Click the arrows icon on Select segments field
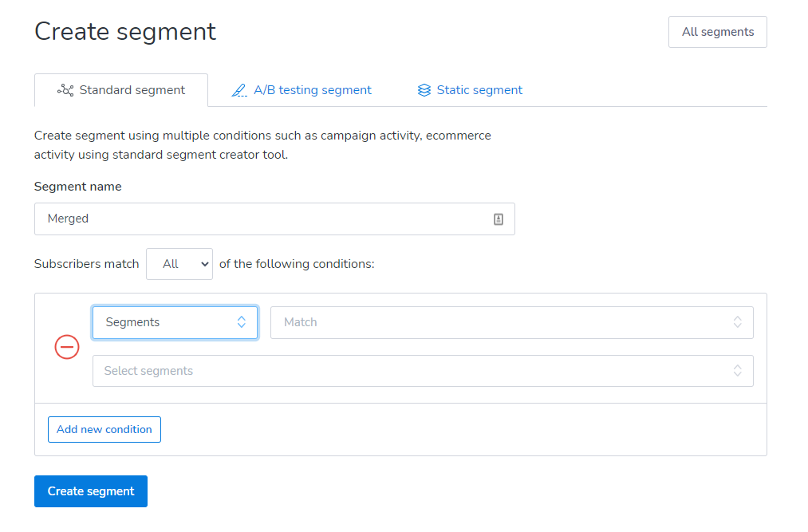The image size is (808, 532). coord(738,371)
